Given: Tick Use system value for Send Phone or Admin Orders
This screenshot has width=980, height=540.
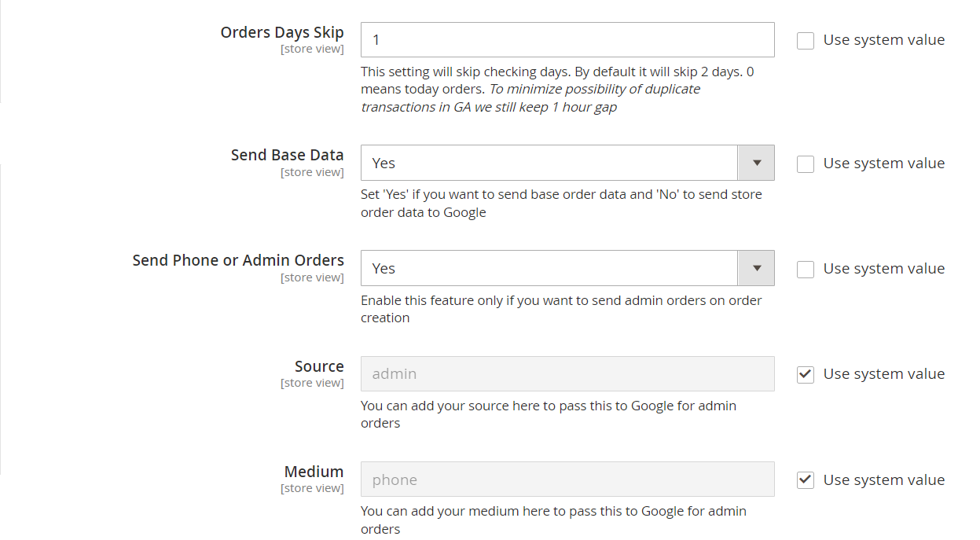Looking at the screenshot, I should [x=806, y=270].
